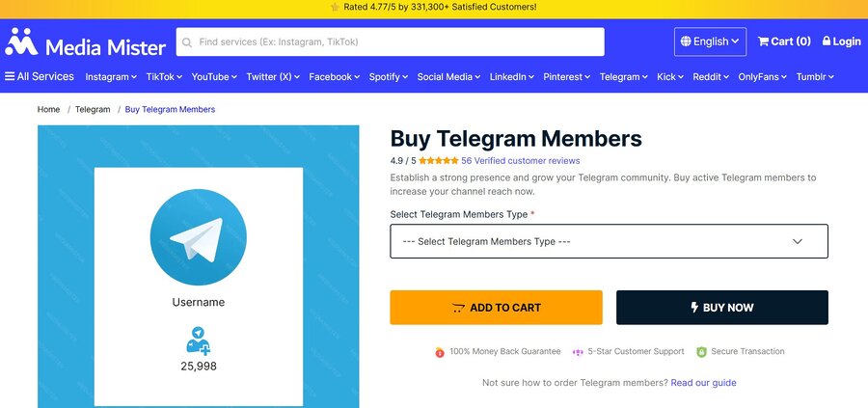Click the search magnifier icon

click(187, 42)
